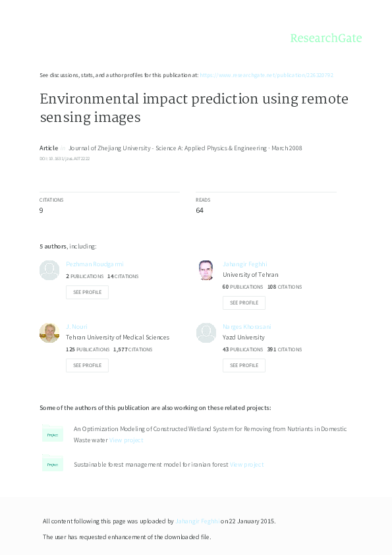The image size is (392, 555).
Task: Click the Jahangir Feghhi uploader link
Action: click(x=197, y=520)
